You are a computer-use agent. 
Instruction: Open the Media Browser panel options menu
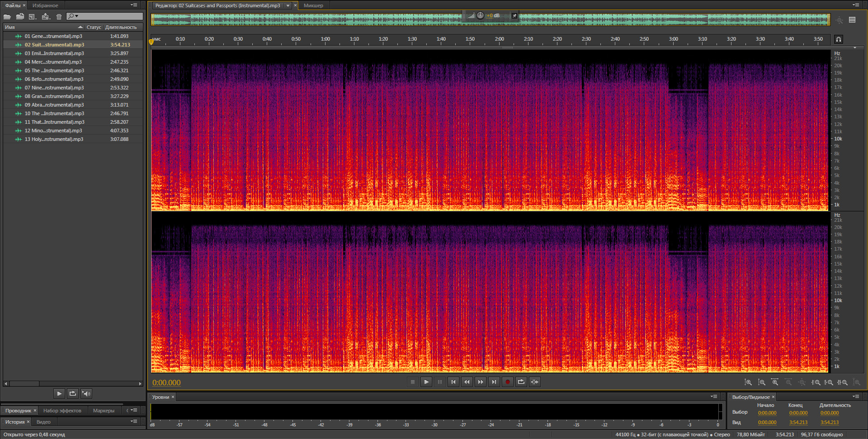click(134, 410)
